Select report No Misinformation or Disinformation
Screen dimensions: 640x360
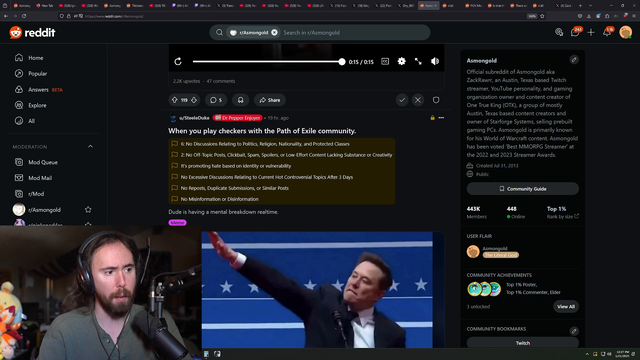[220, 199]
